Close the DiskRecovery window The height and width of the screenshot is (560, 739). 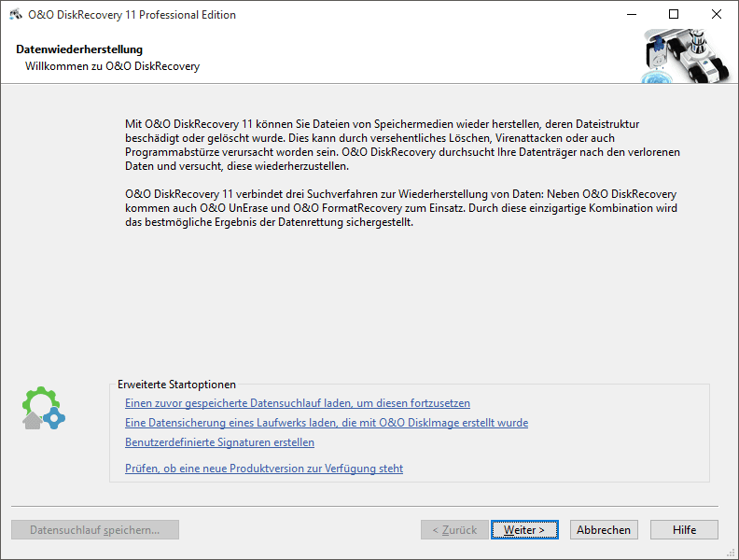717,15
